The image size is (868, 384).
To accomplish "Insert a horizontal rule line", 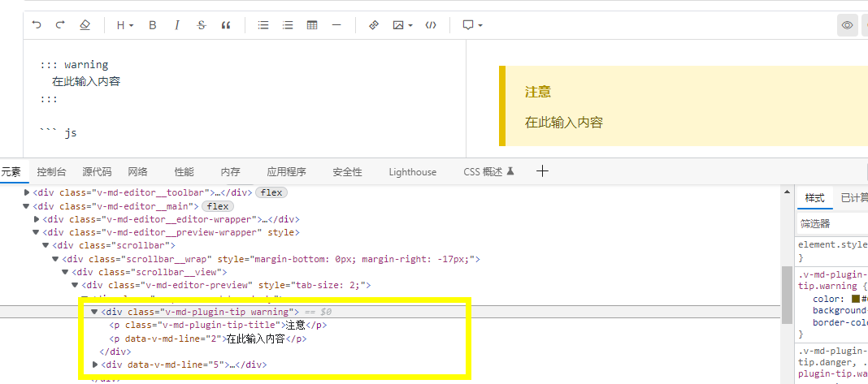I will pos(336,25).
